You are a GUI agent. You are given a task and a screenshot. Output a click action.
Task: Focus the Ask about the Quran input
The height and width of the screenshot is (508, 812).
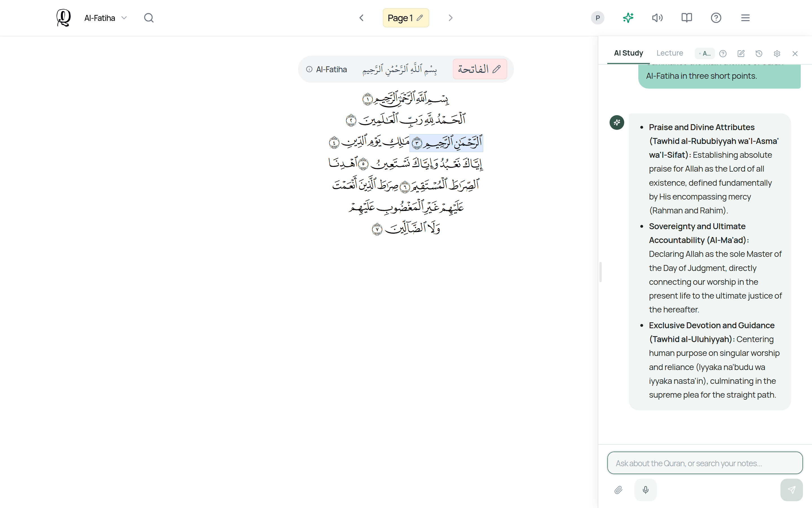click(705, 463)
